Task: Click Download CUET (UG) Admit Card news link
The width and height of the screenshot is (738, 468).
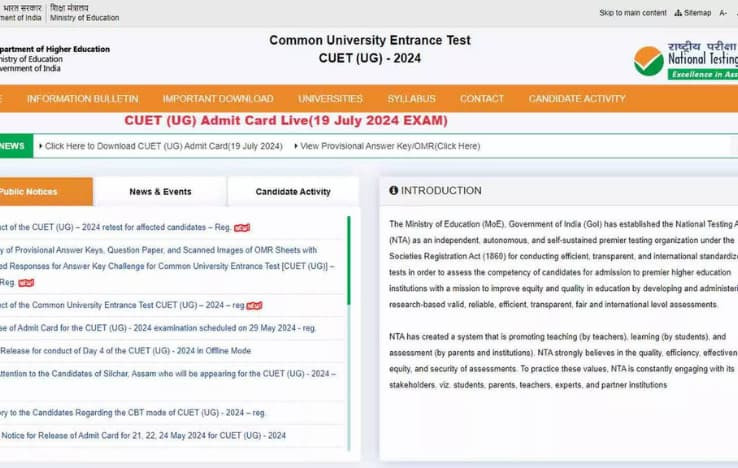Action: pyautogui.click(x=163, y=146)
